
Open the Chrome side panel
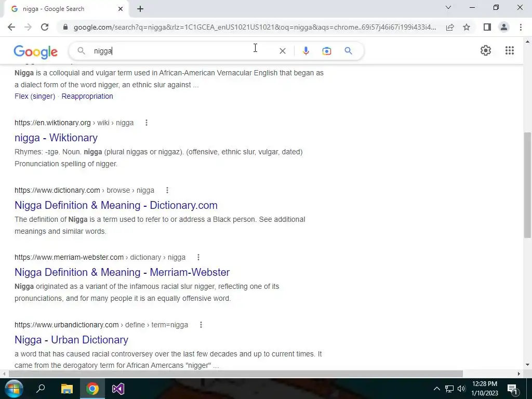click(487, 27)
